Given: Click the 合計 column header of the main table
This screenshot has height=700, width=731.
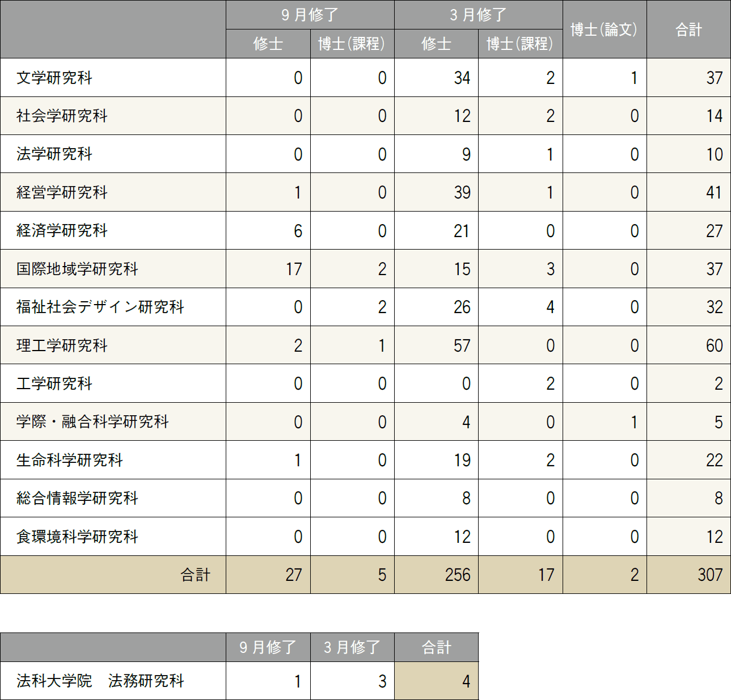Looking at the screenshot, I should click(688, 29).
